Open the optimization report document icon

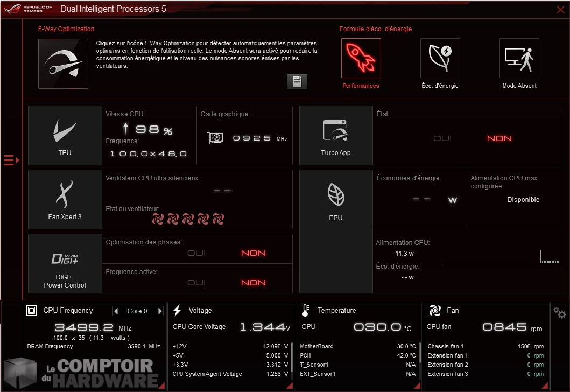point(297,81)
